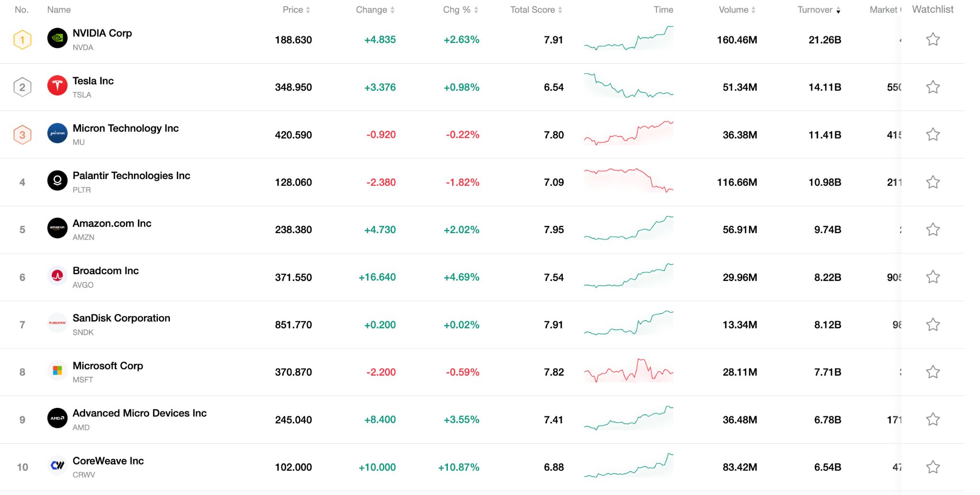Viewport: 980px width, 495px height.
Task: Star CoreWeave Inc for the watchlist
Action: [x=932, y=466]
